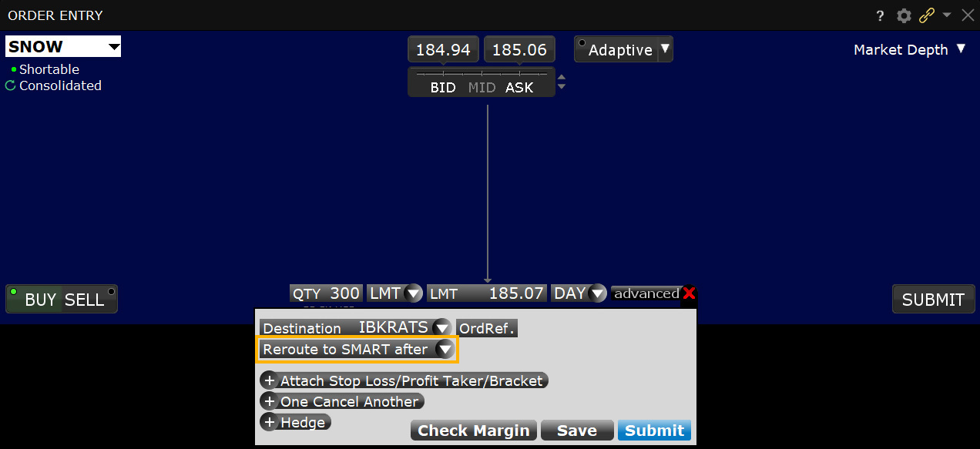Click the yellow chain link grouping icon
980x449 pixels.
[x=926, y=15]
